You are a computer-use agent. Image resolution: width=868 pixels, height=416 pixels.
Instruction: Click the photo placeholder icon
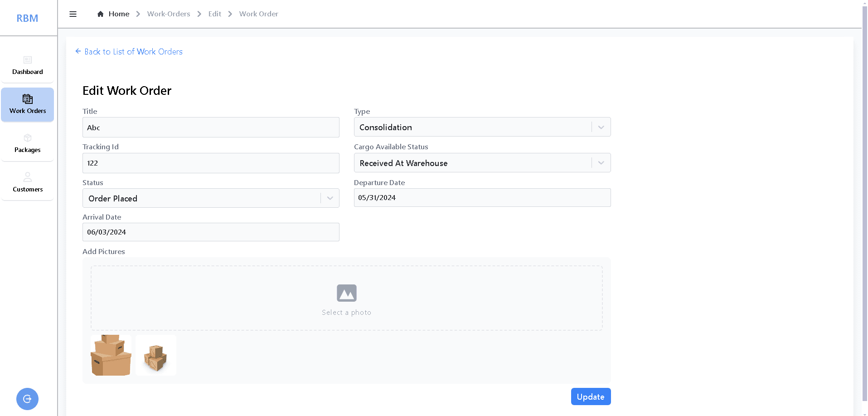pyautogui.click(x=347, y=293)
